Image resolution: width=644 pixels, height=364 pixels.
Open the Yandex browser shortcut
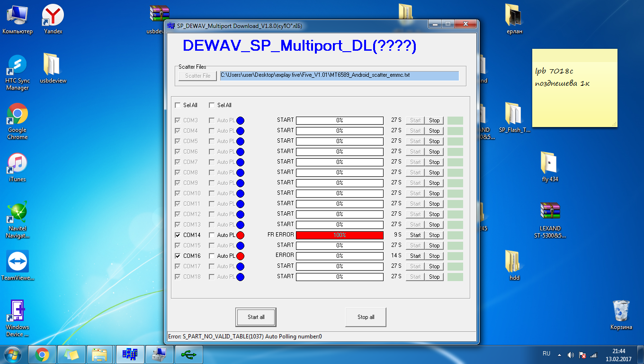point(53,16)
